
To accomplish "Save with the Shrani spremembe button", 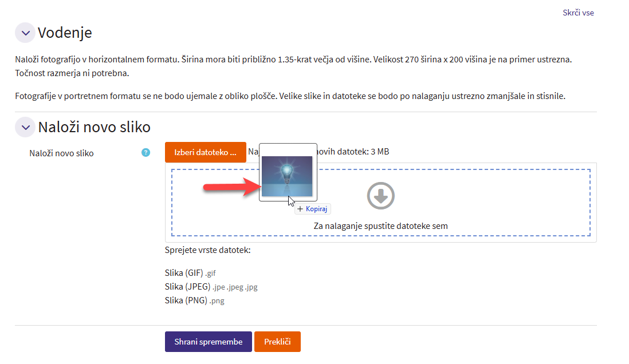I will pyautogui.click(x=208, y=342).
